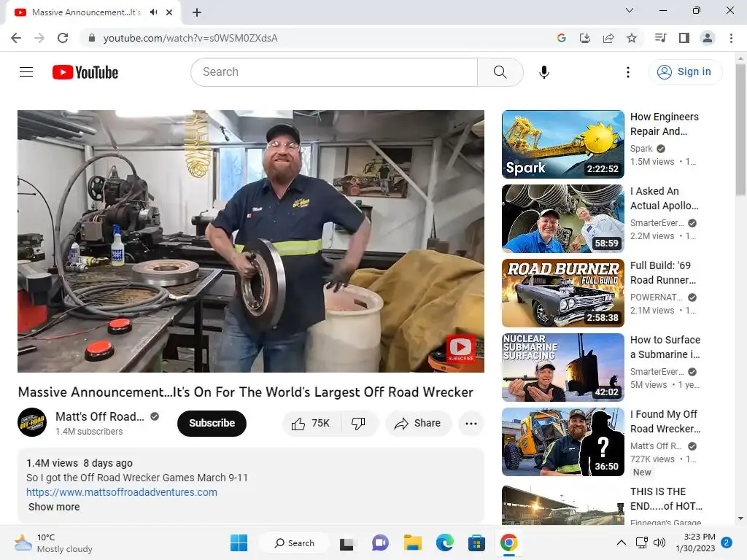Screen dimensions: 747x560
Task: Open the Spark 2:22:52 video thumbnail
Action: [562, 144]
